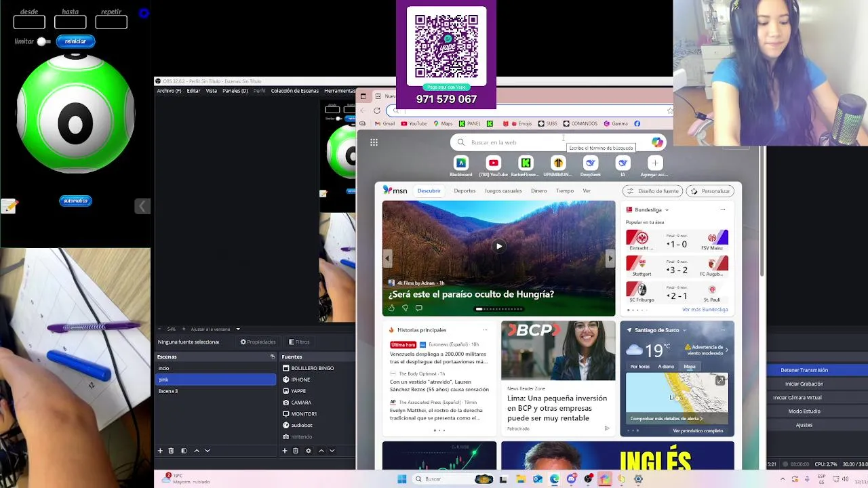The image size is (868, 488).
Task: Click Iniciar Grabación in OBS
Action: 804,384
